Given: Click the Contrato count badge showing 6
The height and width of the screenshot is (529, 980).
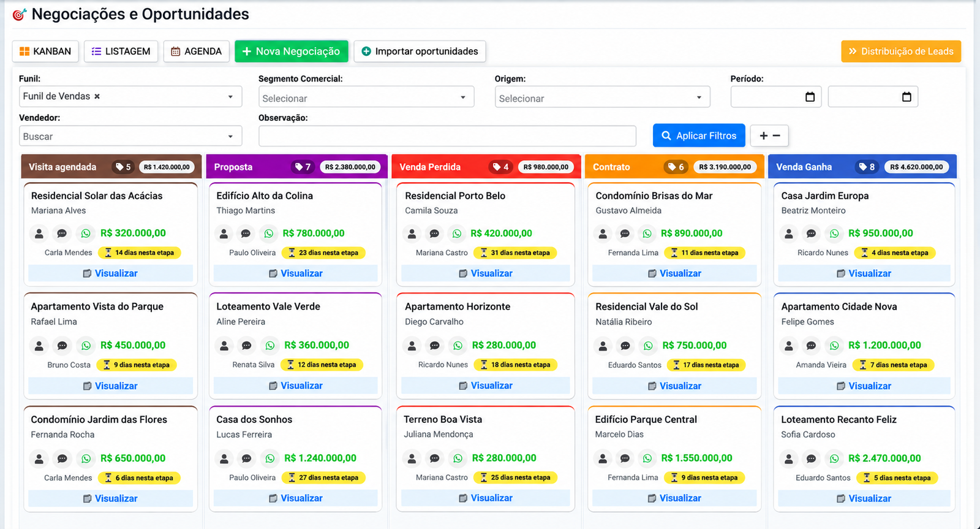Looking at the screenshot, I should (676, 167).
